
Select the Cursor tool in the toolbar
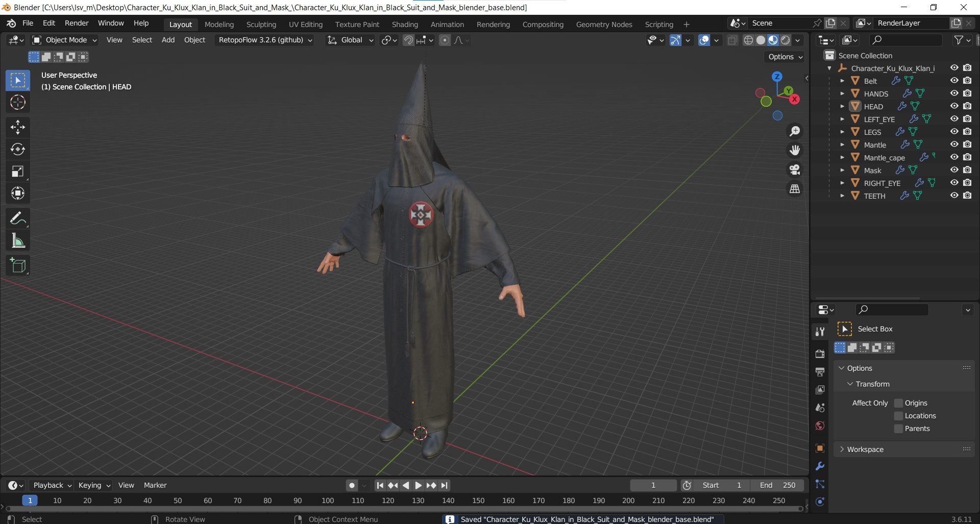tap(18, 103)
